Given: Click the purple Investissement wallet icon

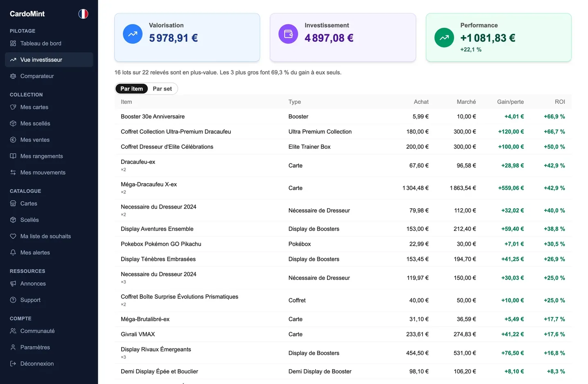Looking at the screenshot, I should pyautogui.click(x=288, y=34).
